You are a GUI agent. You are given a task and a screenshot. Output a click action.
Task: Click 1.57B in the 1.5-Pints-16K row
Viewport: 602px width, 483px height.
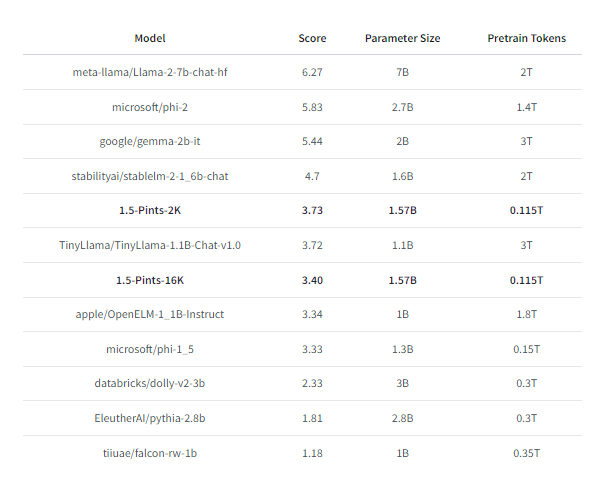click(x=402, y=280)
